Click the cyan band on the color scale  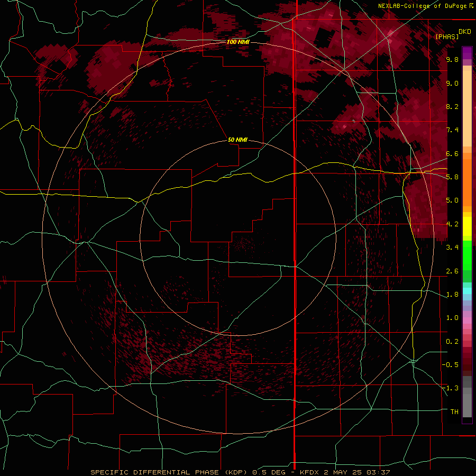click(x=467, y=291)
